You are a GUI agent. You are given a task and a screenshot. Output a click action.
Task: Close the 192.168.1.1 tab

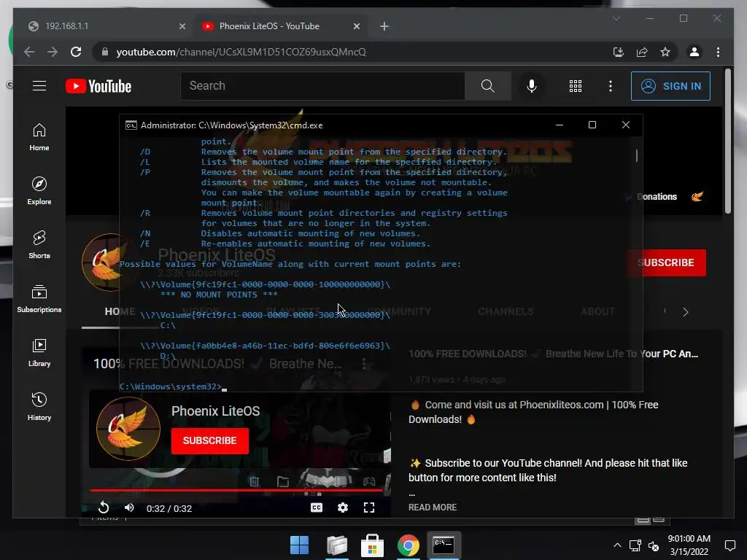(182, 26)
